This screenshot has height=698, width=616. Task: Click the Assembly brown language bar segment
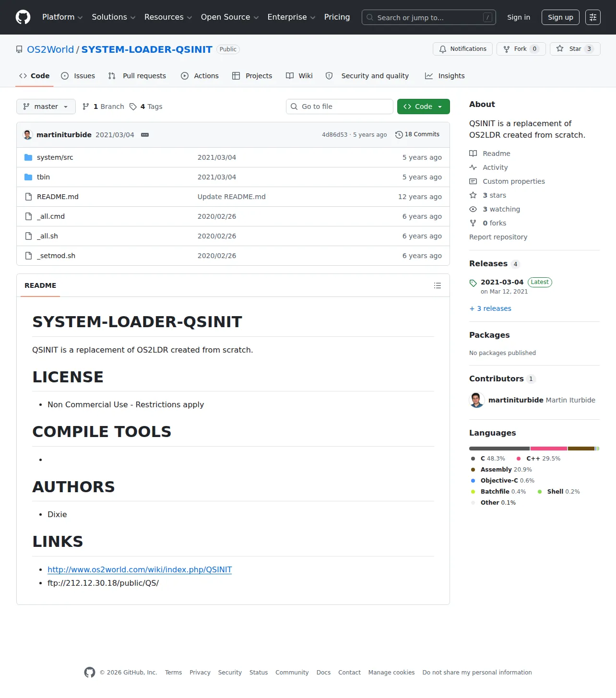coord(581,449)
